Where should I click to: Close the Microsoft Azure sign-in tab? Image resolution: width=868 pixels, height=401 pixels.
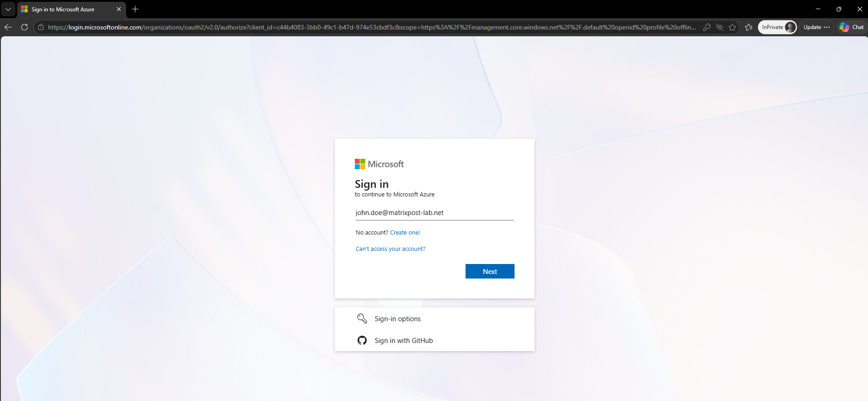(x=119, y=9)
